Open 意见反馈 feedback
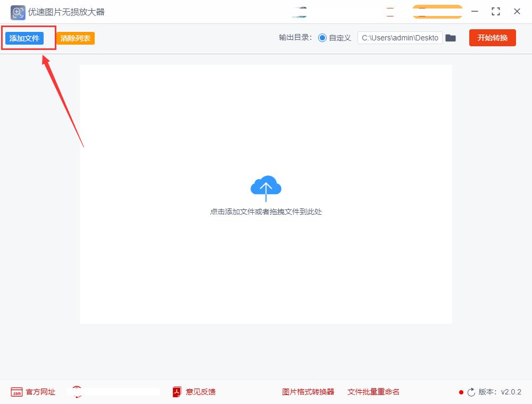The width and height of the screenshot is (532, 404). click(x=200, y=392)
